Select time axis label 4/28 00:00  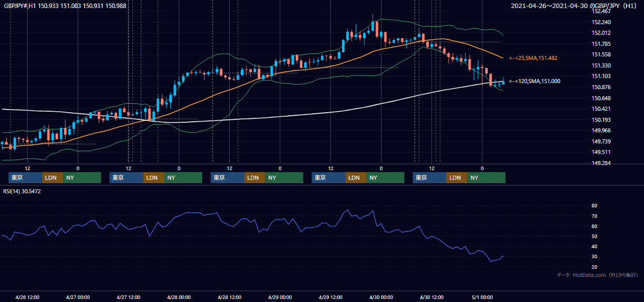point(179,297)
